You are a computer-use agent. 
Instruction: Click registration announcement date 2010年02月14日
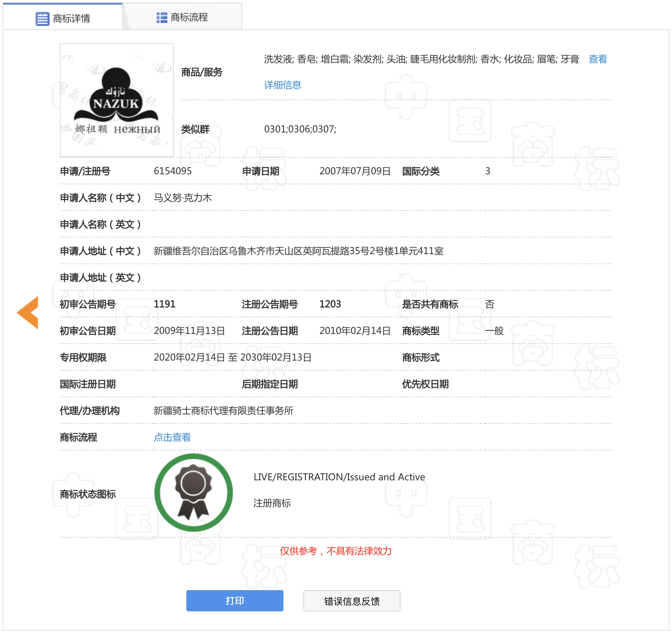[355, 331]
